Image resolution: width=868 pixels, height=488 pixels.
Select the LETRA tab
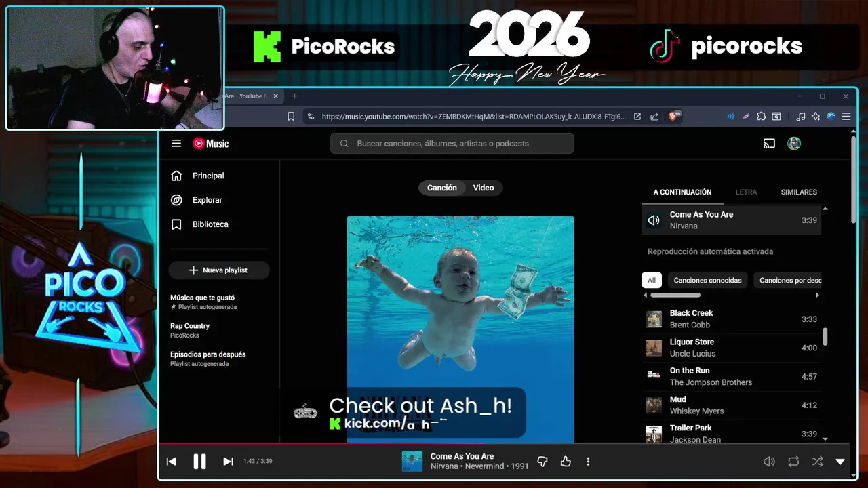click(x=746, y=192)
